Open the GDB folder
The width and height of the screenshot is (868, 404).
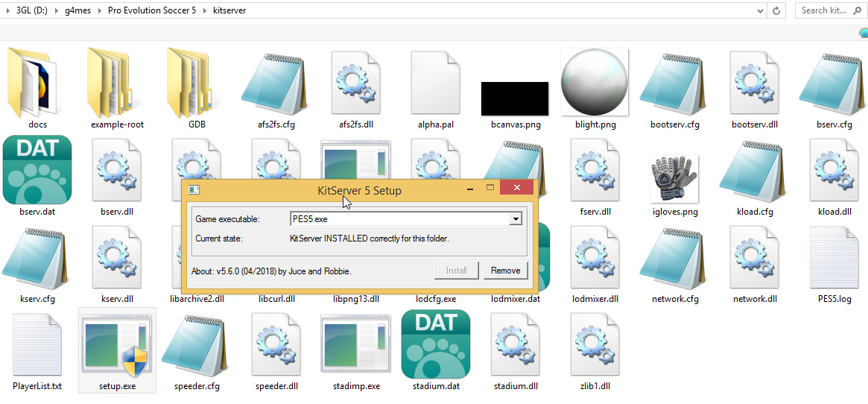point(194,82)
